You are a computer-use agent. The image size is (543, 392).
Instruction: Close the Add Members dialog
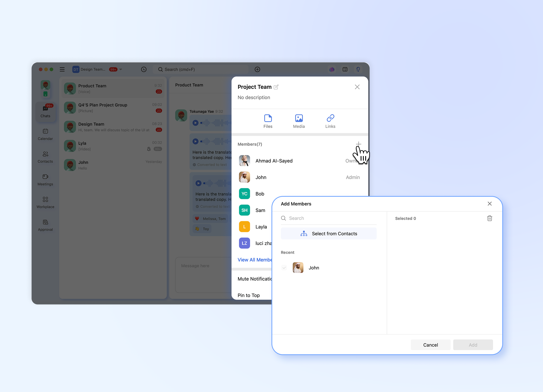[x=489, y=204]
